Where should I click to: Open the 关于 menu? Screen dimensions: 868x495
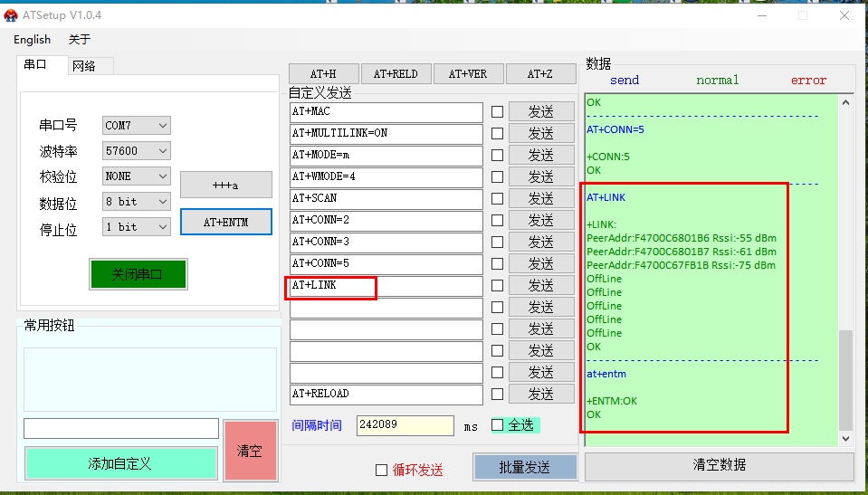tap(80, 40)
